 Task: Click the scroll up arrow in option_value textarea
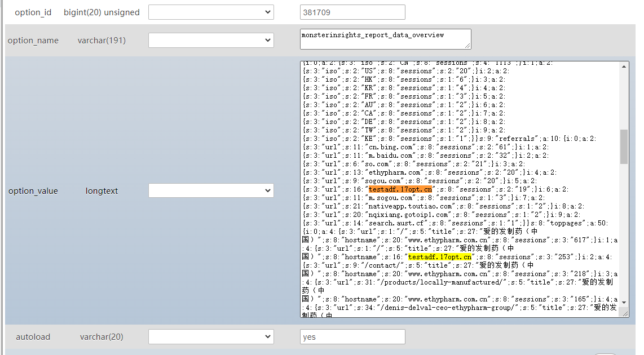(624, 66)
